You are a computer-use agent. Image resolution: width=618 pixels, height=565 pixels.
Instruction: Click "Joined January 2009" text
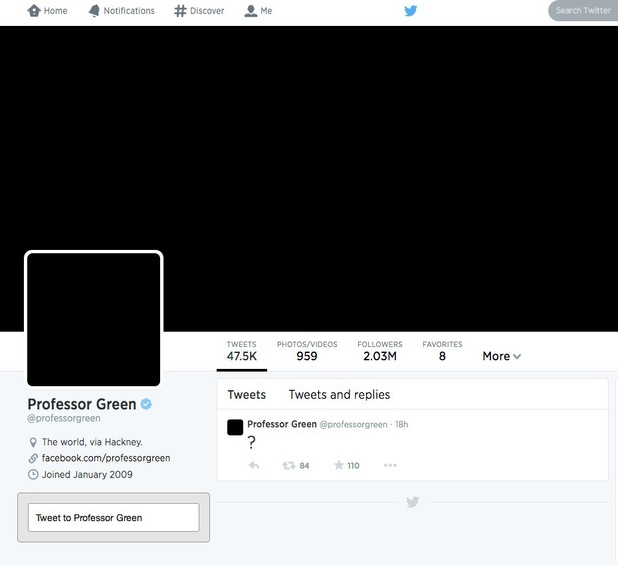tap(87, 474)
